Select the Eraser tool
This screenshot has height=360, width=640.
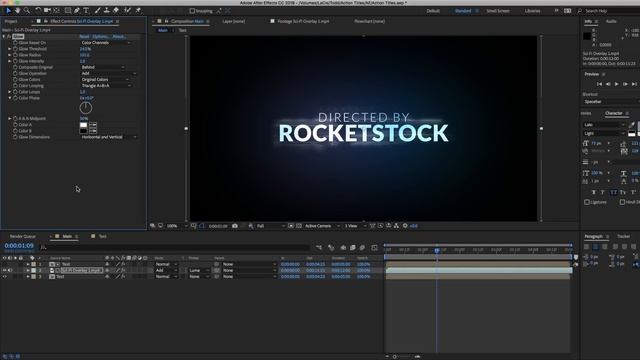tap(116, 11)
